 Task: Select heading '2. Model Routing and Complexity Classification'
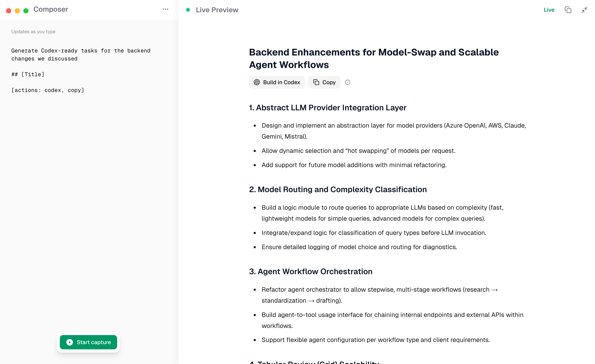338,190
